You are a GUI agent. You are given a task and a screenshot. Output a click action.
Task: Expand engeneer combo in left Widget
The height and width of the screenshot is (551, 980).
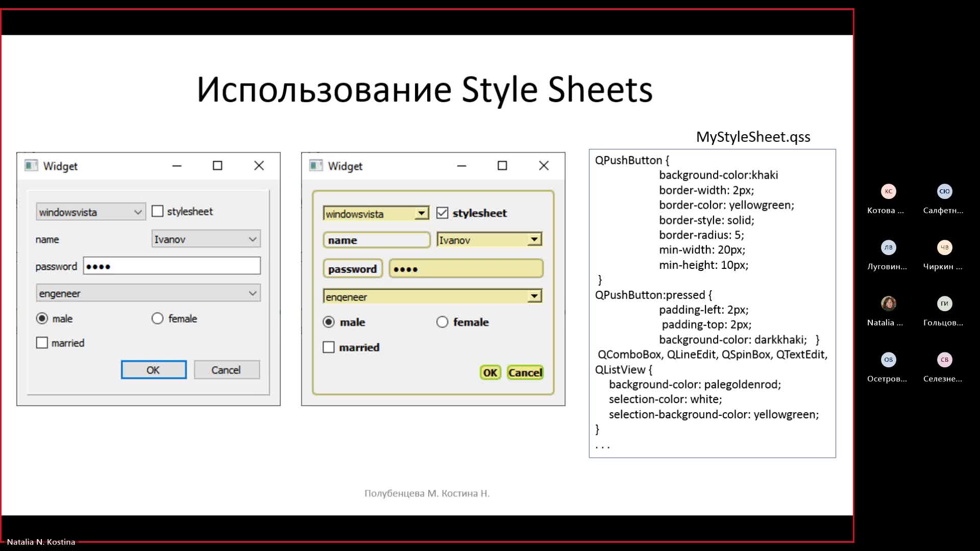[149, 293]
